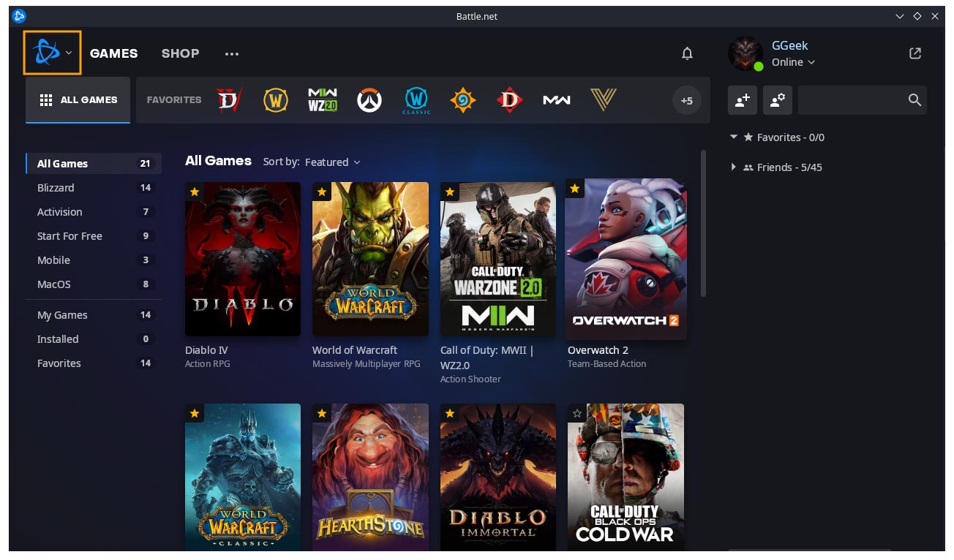This screenshot has height=560, width=954.
Task: Select the Hearthstone icon in favorites bar
Action: (x=462, y=100)
